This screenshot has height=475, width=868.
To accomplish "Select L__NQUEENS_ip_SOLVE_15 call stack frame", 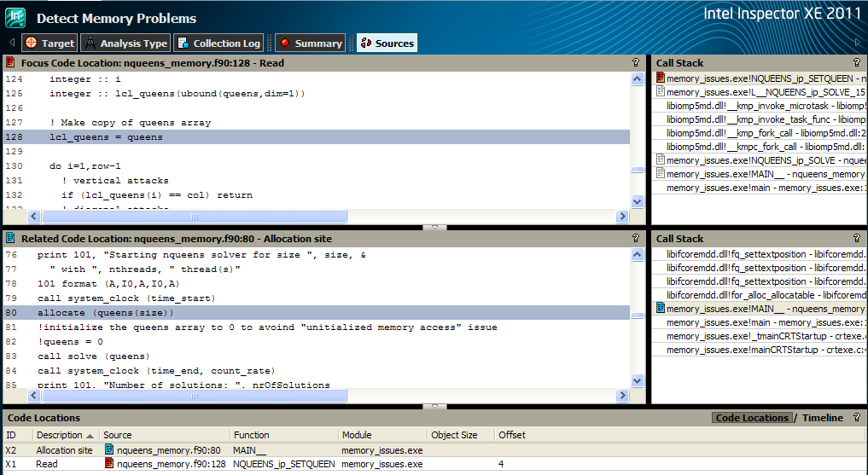I will [760, 92].
